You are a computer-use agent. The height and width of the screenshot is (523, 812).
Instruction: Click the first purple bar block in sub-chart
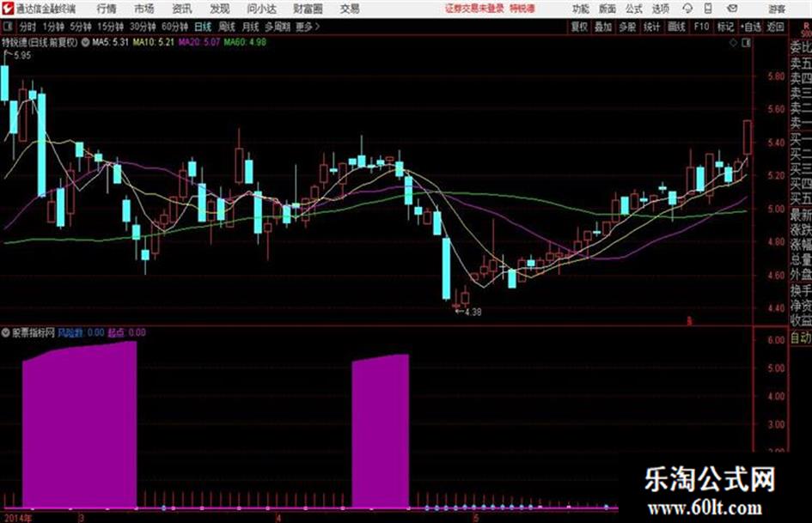(x=79, y=424)
